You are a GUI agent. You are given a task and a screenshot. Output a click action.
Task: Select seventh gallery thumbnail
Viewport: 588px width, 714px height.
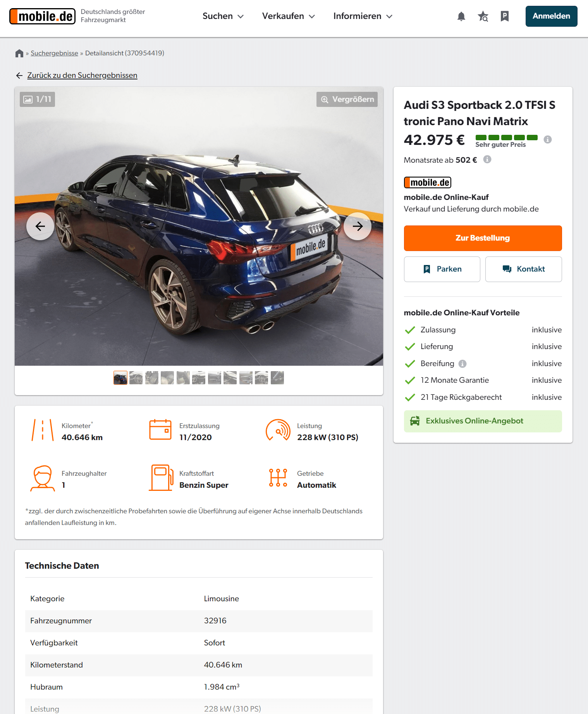[215, 378]
